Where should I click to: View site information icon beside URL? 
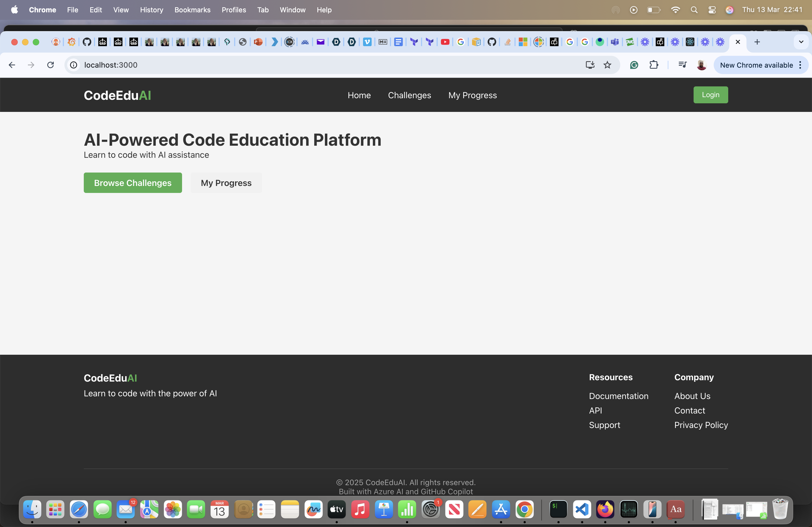(x=74, y=65)
